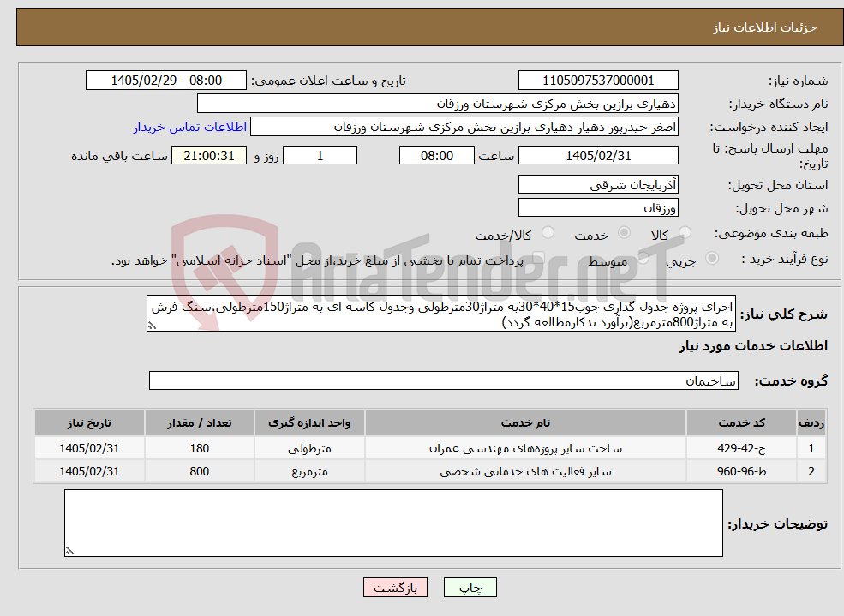Click need date 1405/02/31 in row 2
The width and height of the screenshot is (844, 616).
tap(89, 471)
